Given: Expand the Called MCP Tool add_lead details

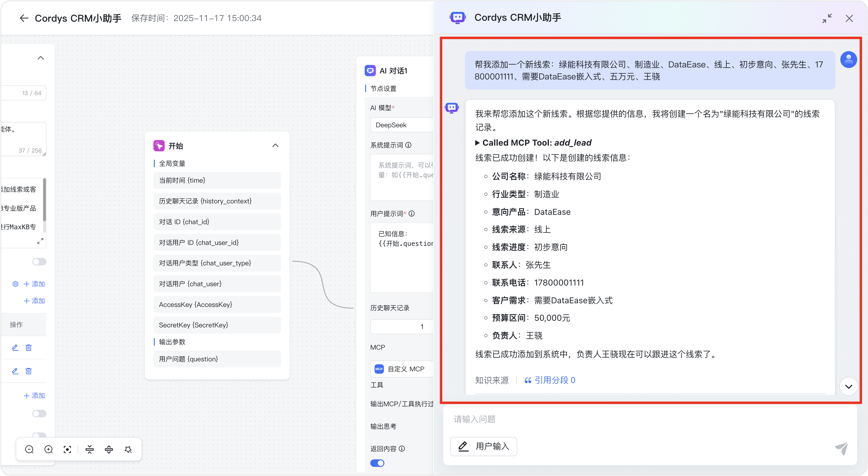Looking at the screenshot, I should click(x=478, y=143).
